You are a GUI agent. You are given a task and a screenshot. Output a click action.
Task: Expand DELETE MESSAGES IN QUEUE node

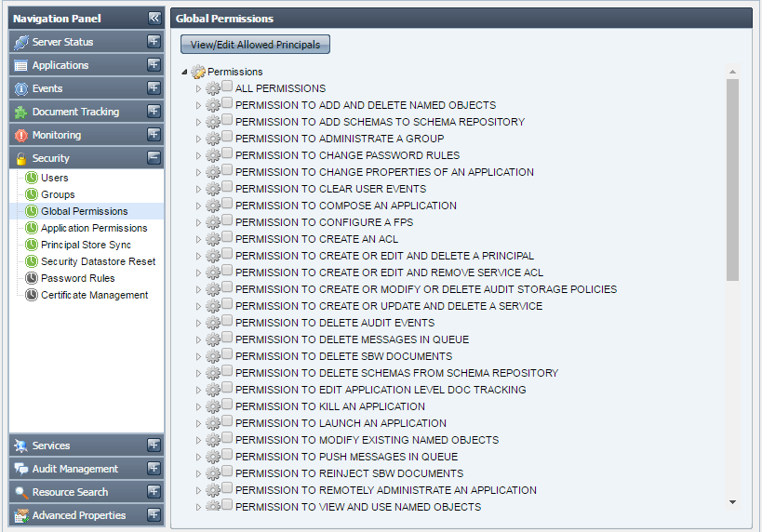point(198,340)
